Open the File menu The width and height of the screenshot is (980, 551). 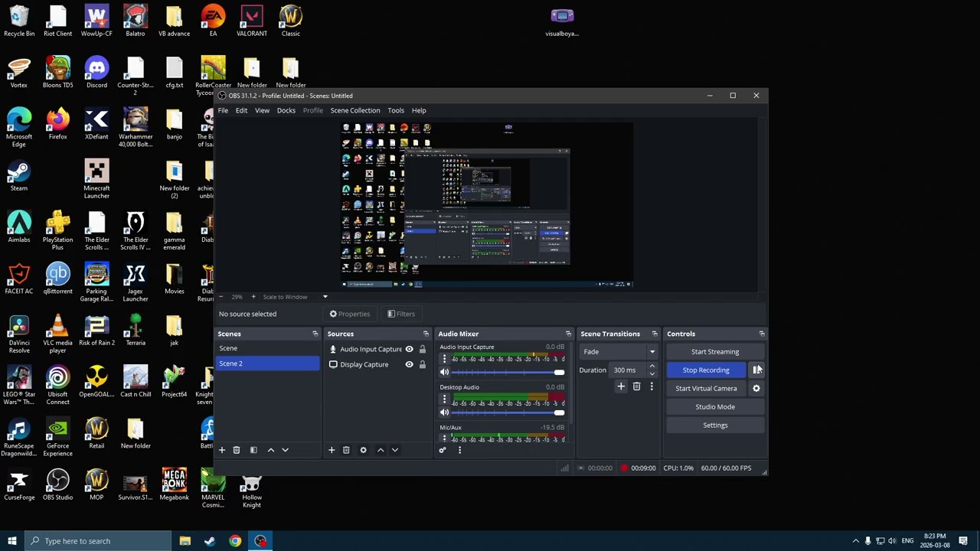pyautogui.click(x=223, y=111)
